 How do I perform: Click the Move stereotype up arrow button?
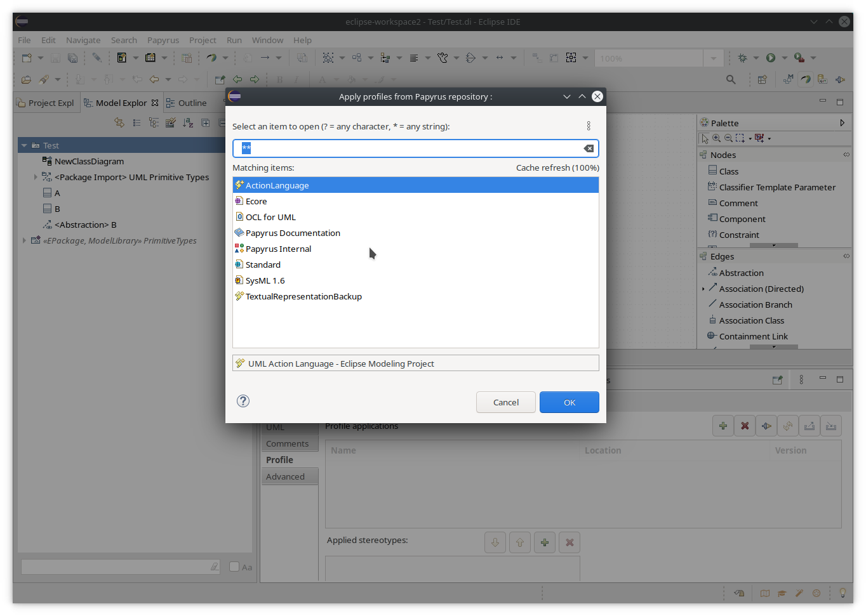[520, 542]
